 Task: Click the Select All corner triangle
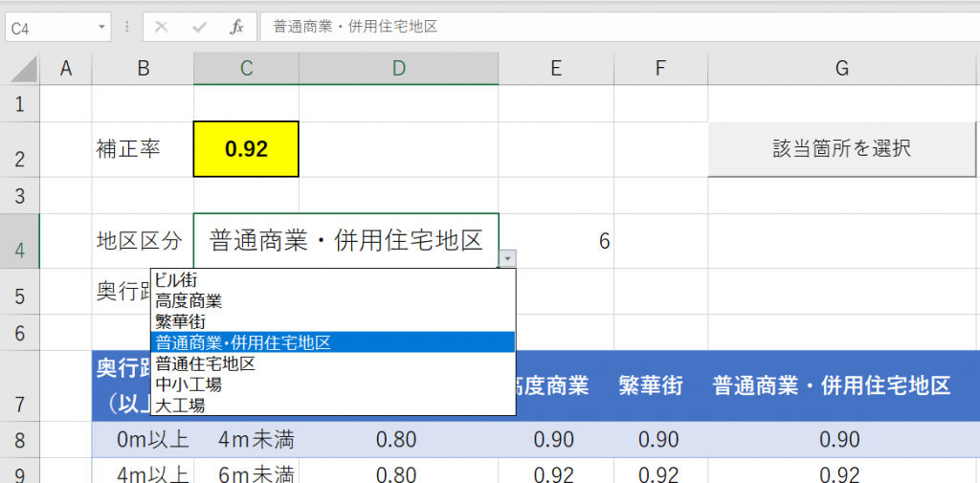pos(21,69)
